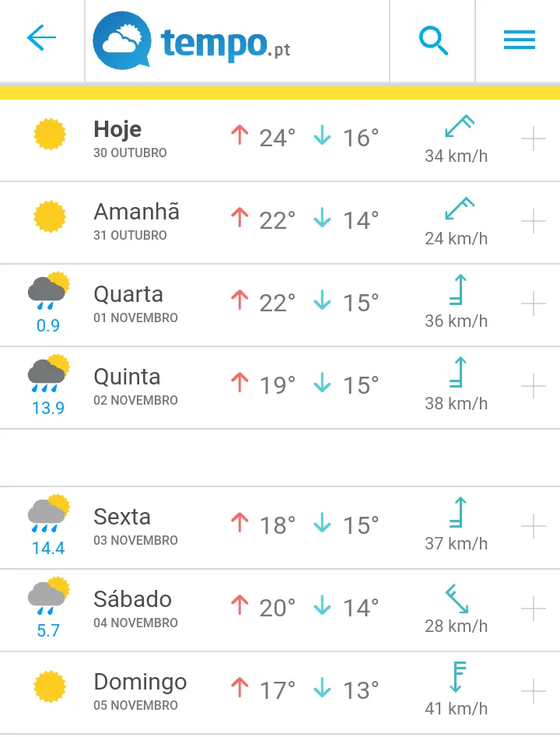Tap the yellow banner strip below header
The image size is (560, 737).
[280, 93]
